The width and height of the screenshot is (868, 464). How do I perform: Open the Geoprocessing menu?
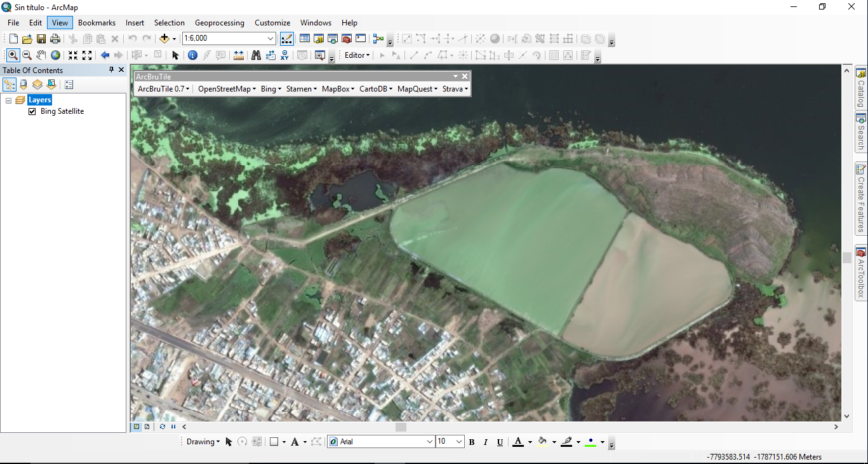(x=219, y=23)
